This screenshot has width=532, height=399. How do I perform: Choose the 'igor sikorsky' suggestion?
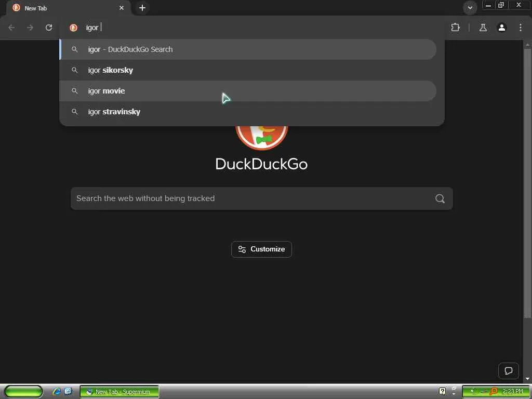(248, 70)
